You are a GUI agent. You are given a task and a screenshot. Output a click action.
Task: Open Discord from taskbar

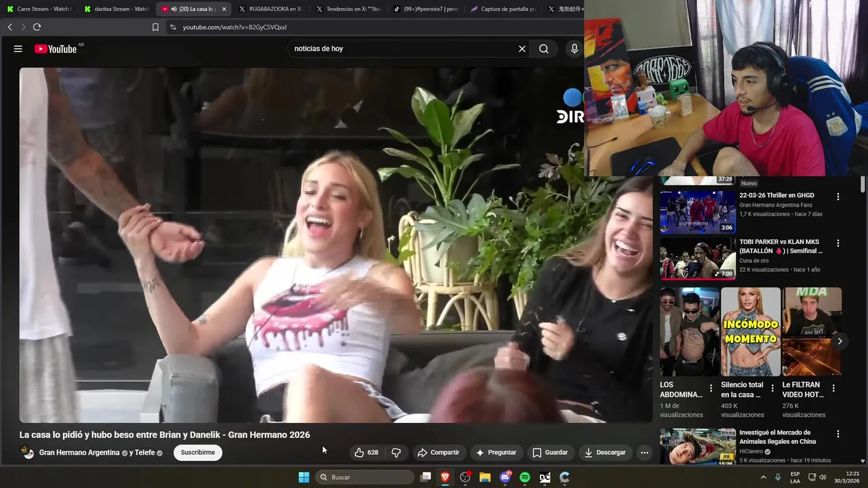(505, 477)
